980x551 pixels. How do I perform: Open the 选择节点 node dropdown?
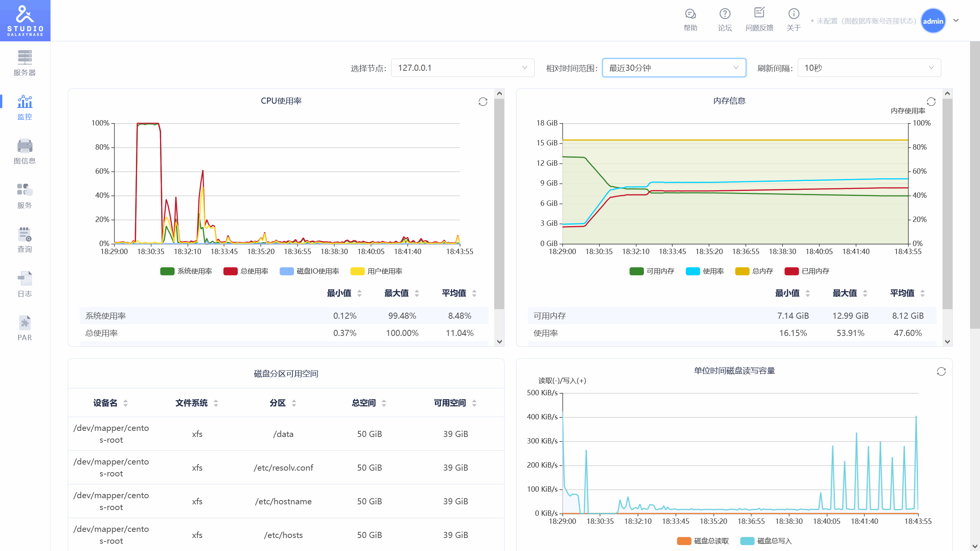click(463, 68)
